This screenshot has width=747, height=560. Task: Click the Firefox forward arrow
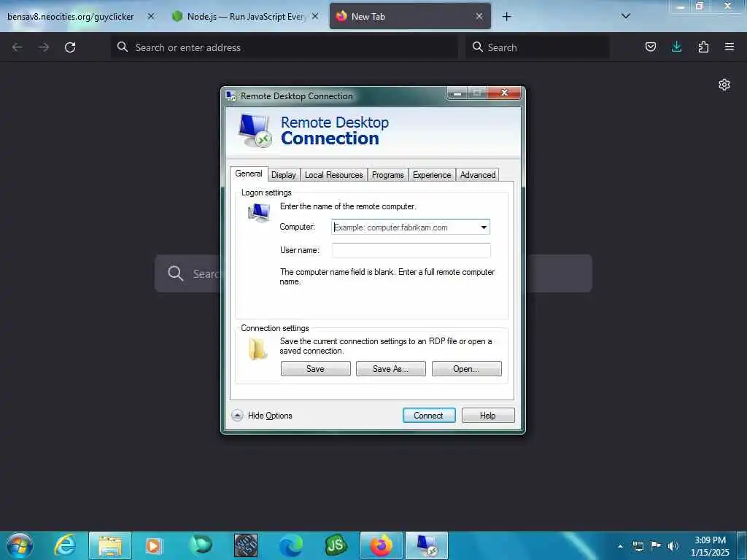pyautogui.click(x=44, y=47)
